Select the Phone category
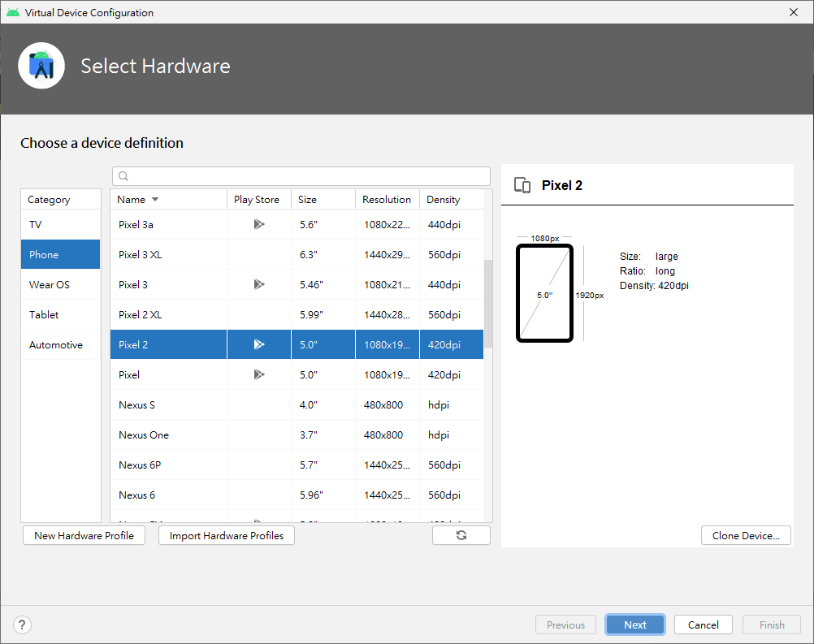 [61, 254]
